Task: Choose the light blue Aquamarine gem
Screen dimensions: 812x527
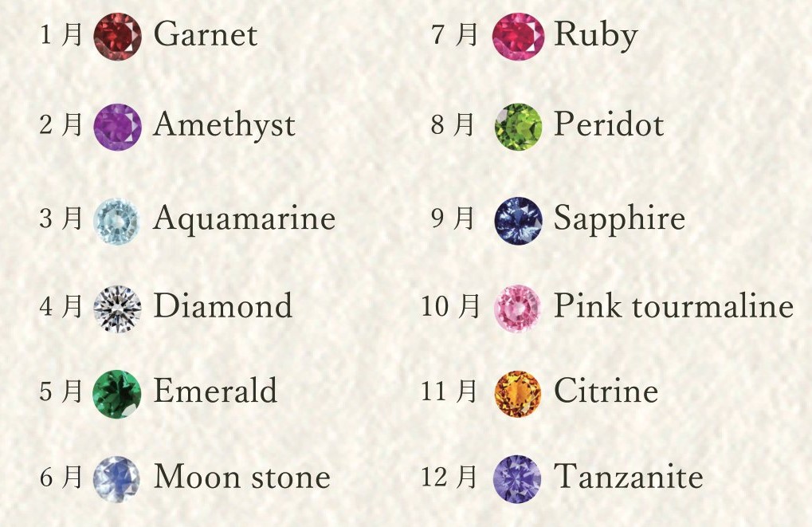Action: pyautogui.click(x=117, y=221)
